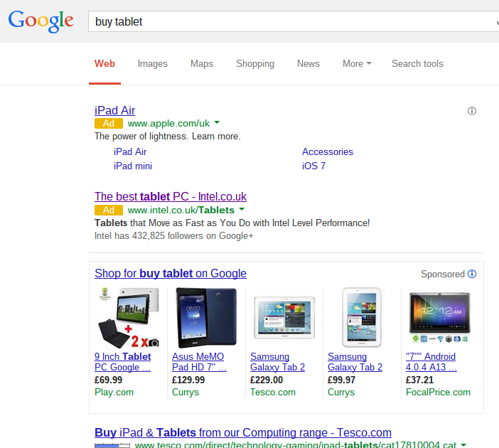Open the iPad Air ad headline
The width and height of the screenshot is (499, 448).
(114, 110)
